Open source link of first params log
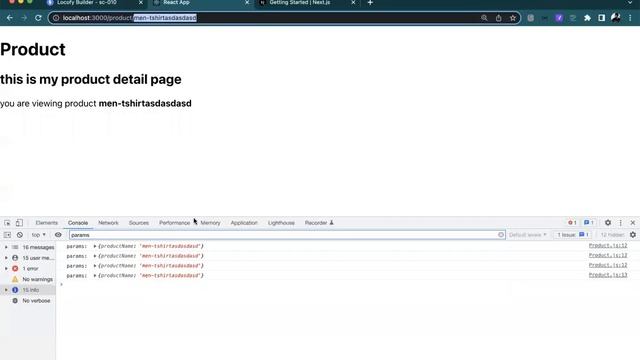 [x=608, y=246]
